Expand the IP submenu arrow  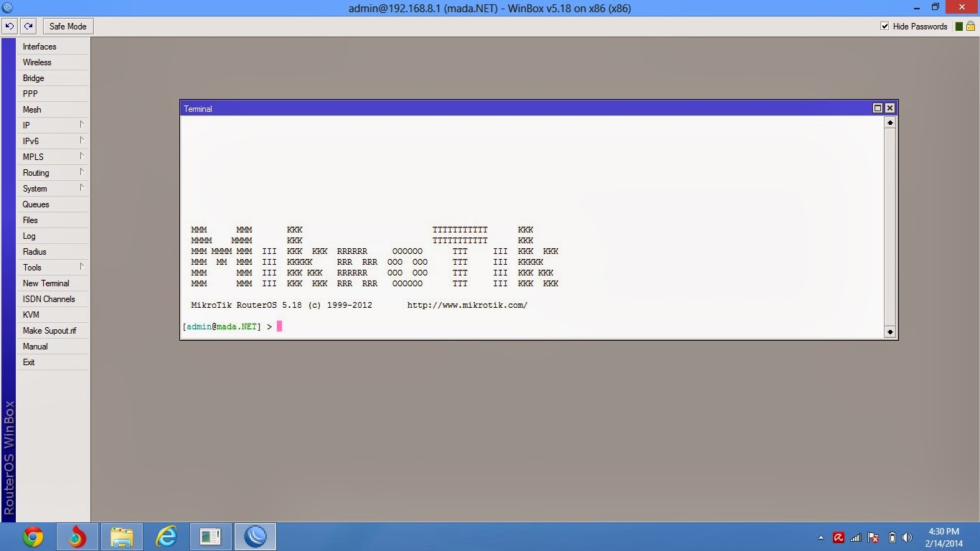click(x=82, y=125)
